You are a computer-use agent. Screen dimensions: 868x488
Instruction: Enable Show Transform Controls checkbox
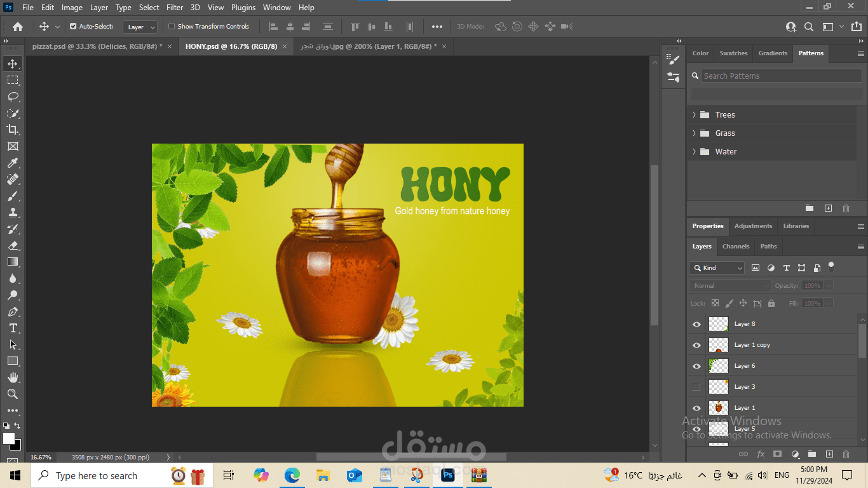[x=172, y=27]
